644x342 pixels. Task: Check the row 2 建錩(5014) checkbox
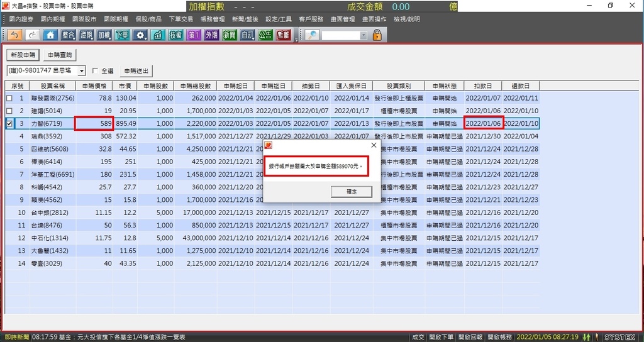tap(9, 111)
